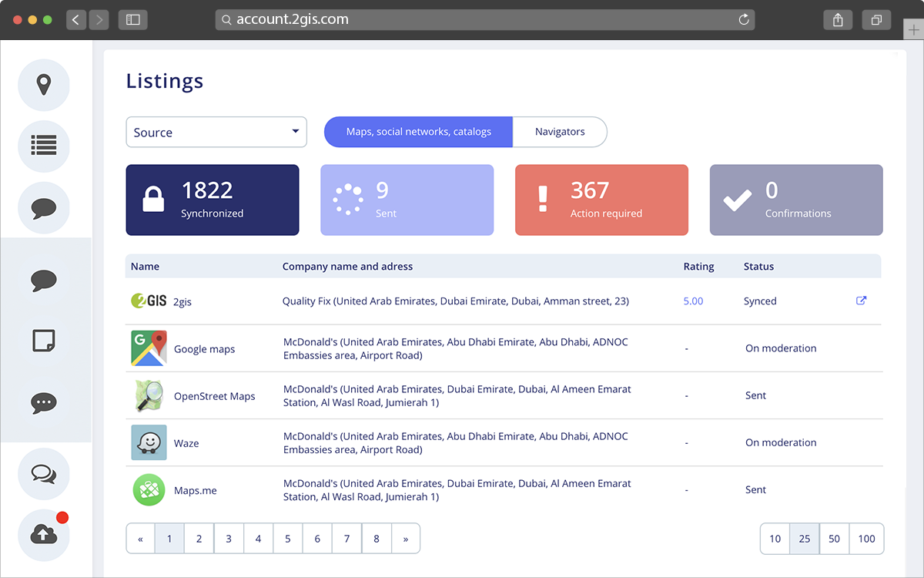This screenshot has width=924, height=578.
Task: Show 25 listings per page
Action: [x=805, y=539]
